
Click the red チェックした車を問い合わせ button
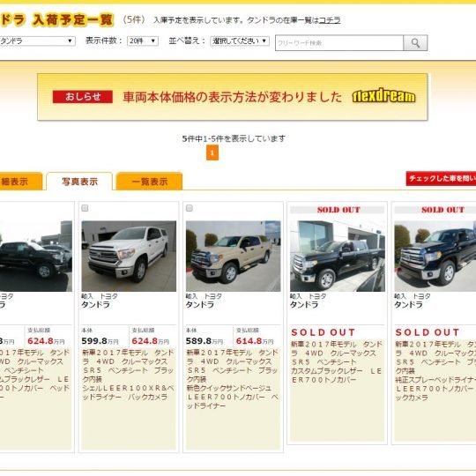click(441, 178)
